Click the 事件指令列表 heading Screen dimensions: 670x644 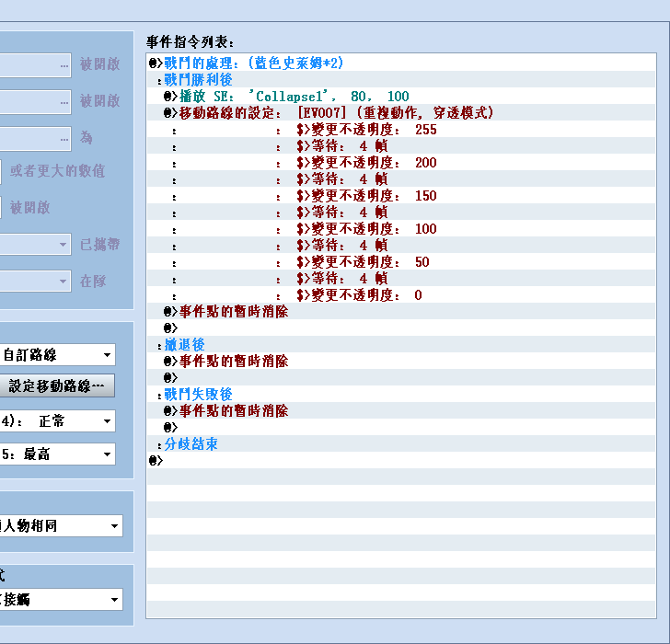[x=191, y=41]
